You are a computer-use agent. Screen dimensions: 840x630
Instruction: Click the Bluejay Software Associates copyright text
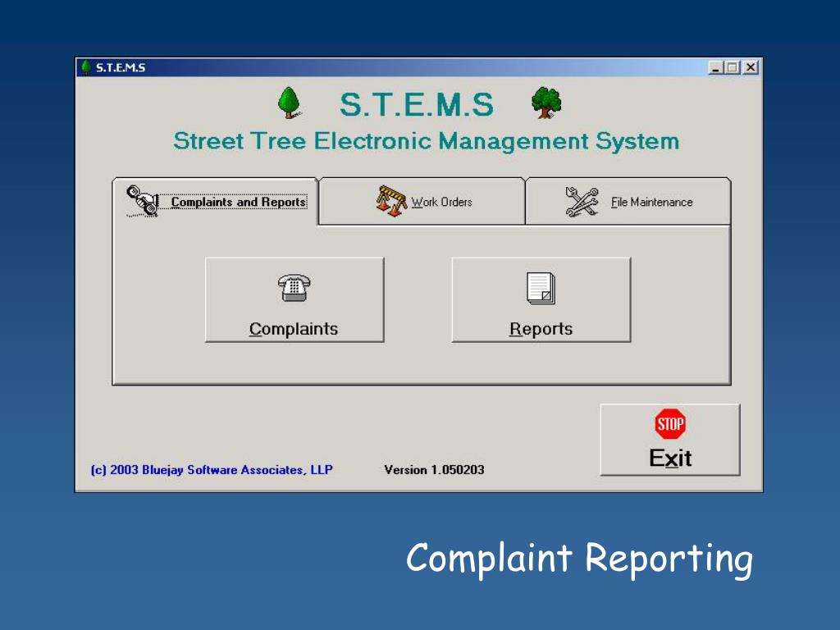pyautogui.click(x=212, y=470)
